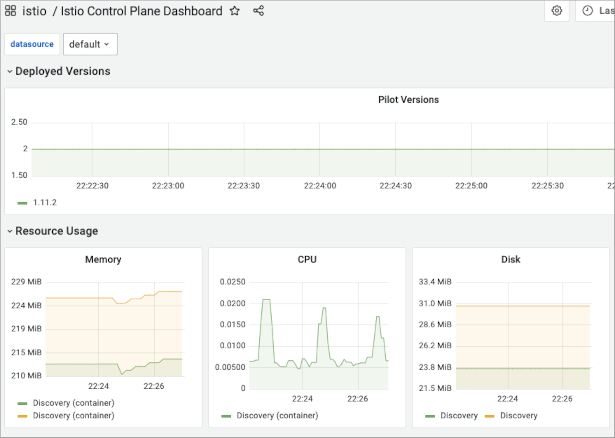Click the istio folder breadcrumb
The width and height of the screenshot is (615, 438).
(36, 11)
